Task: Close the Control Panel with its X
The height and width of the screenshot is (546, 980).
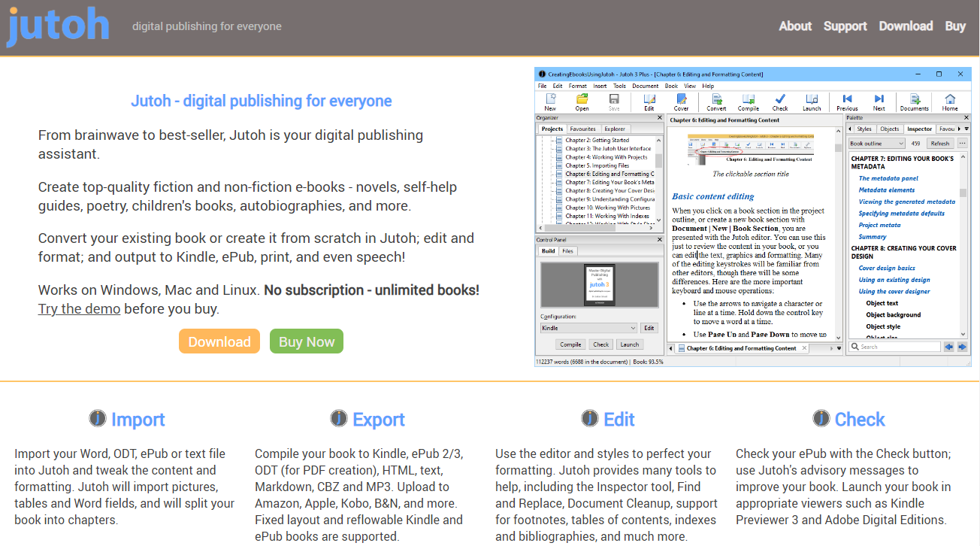Action: coord(660,240)
